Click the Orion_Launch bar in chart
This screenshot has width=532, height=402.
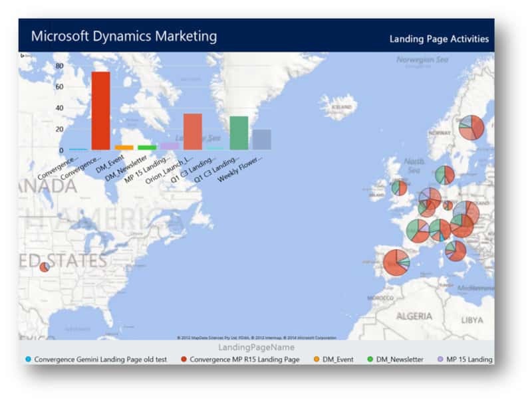tap(193, 132)
